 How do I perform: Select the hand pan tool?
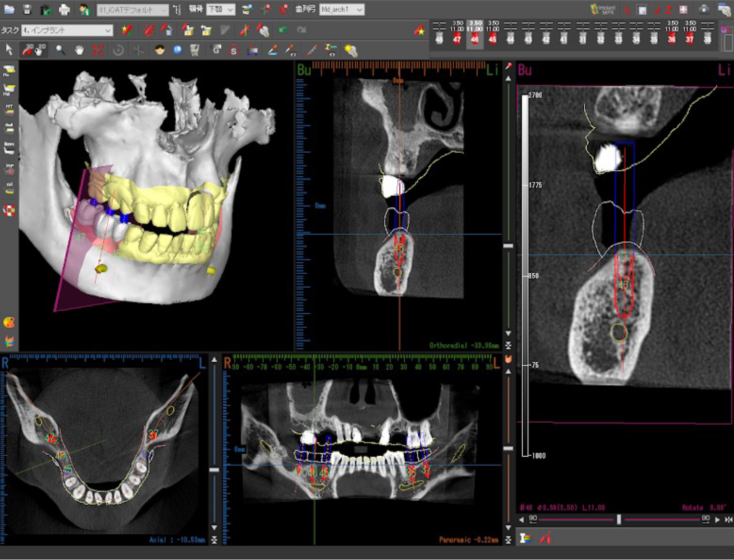tap(79, 49)
